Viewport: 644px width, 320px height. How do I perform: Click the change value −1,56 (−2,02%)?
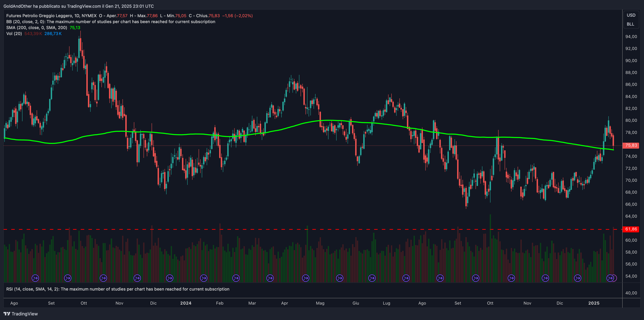coord(237,16)
